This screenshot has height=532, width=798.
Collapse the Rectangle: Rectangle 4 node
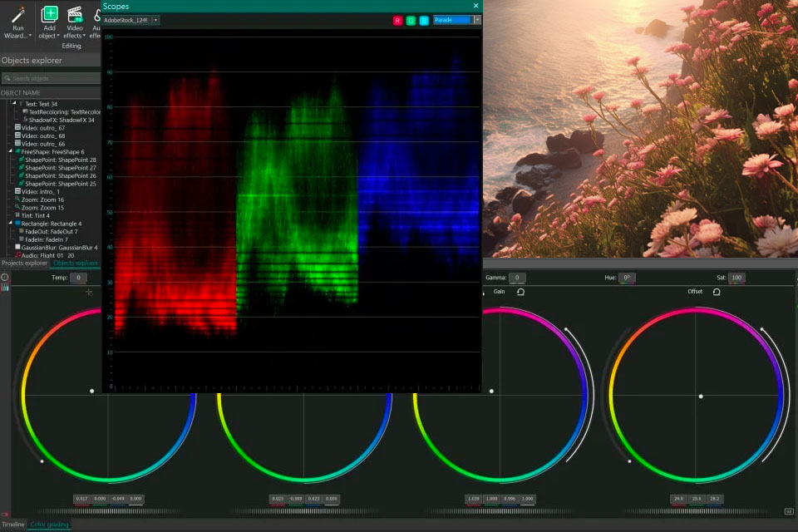[x=10, y=223]
